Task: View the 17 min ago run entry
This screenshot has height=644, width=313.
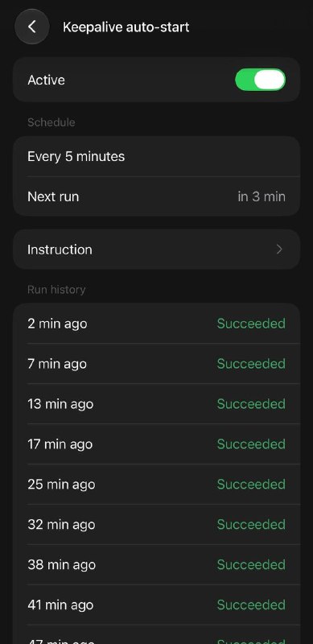Action: click(x=156, y=444)
